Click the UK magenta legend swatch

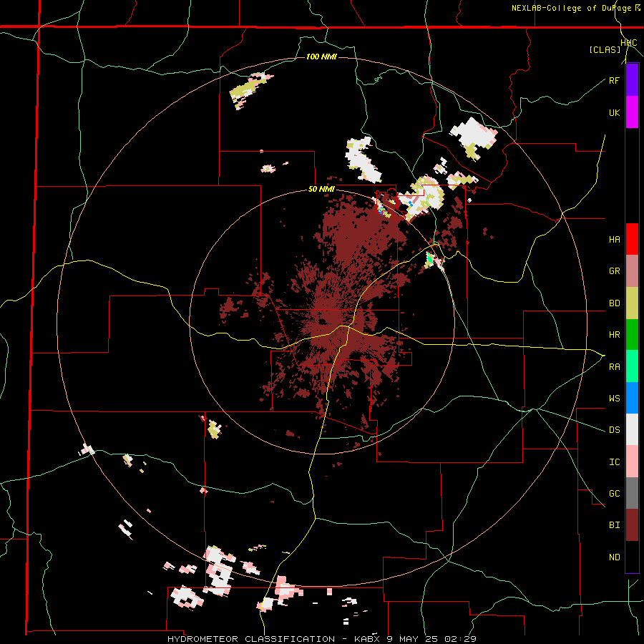632,112
